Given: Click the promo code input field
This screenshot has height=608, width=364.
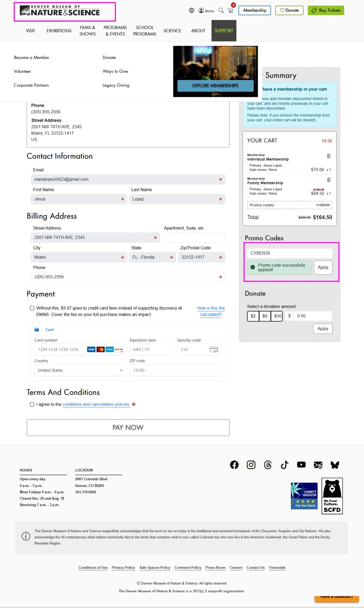Looking at the screenshot, I should tap(289, 253).
